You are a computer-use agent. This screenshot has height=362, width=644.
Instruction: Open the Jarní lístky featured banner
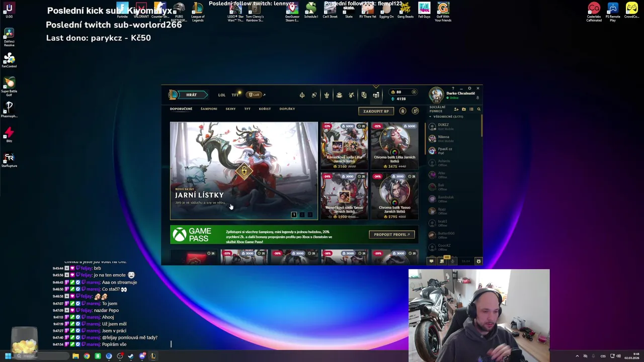(244, 171)
